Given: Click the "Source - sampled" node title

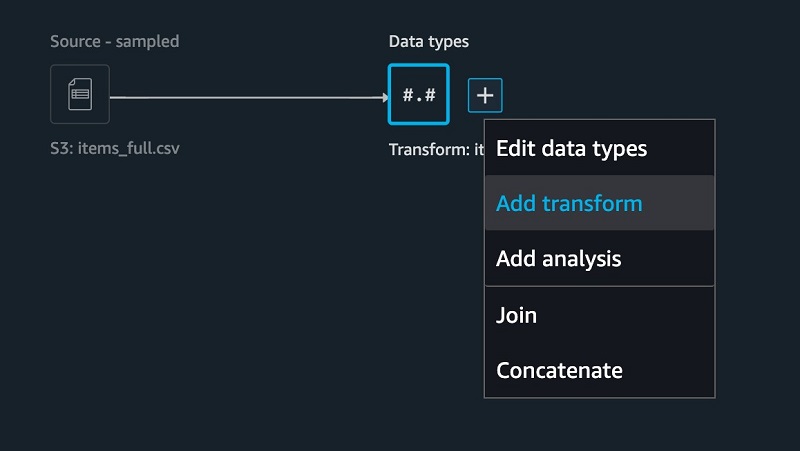Looking at the screenshot, I should pyautogui.click(x=114, y=41).
